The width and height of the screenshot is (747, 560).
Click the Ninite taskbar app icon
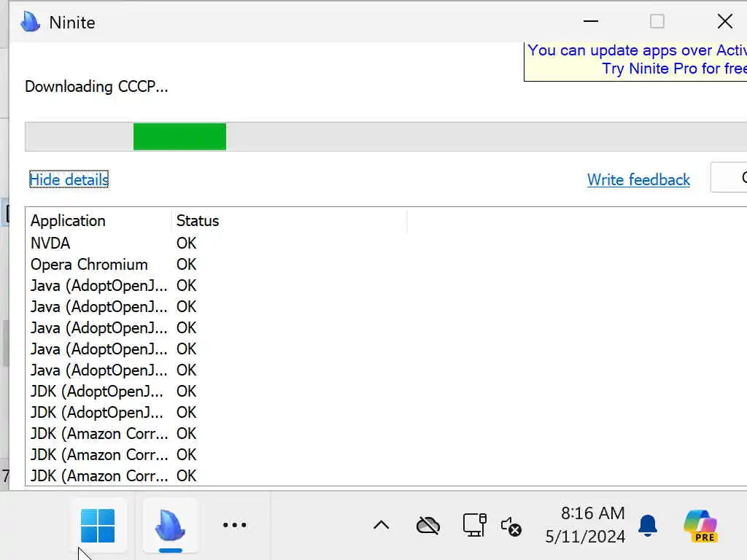click(x=170, y=526)
